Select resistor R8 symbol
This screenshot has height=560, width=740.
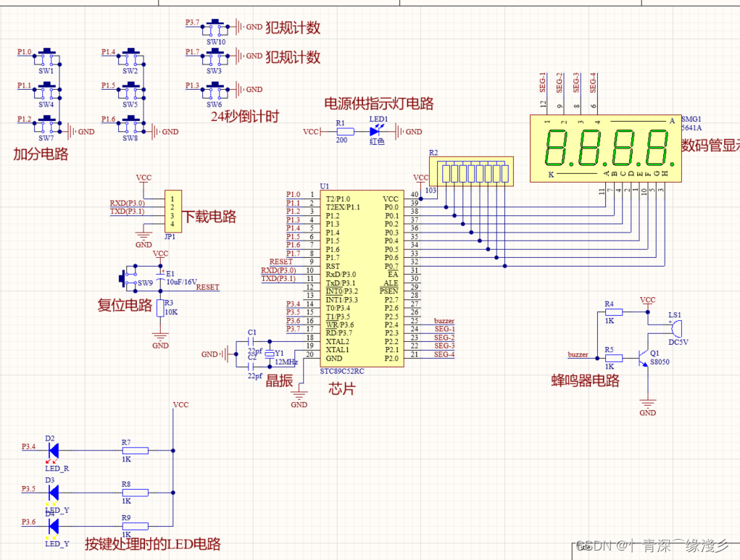[x=136, y=493]
